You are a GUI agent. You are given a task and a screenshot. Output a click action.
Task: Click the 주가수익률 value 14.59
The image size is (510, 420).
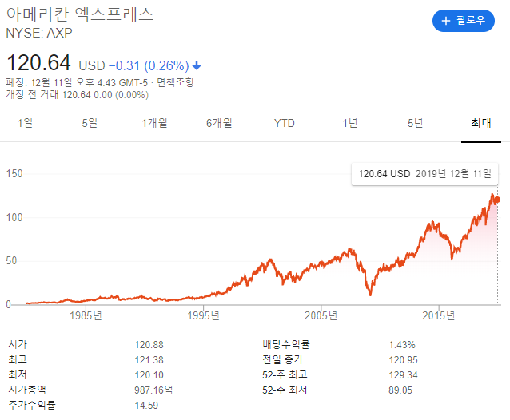(x=146, y=406)
